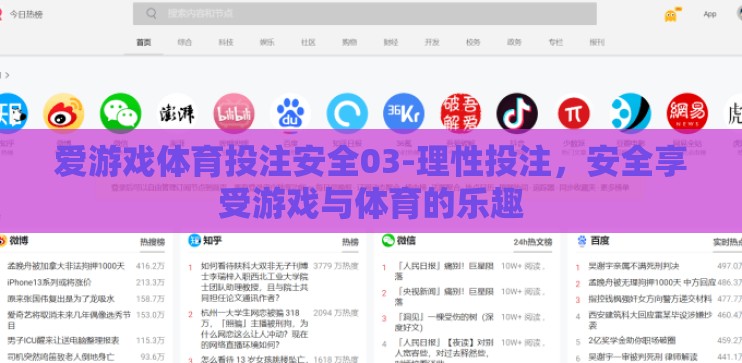This screenshot has height=363, width=742.
Task: Select the 娱乐 tab
Action: [267, 42]
